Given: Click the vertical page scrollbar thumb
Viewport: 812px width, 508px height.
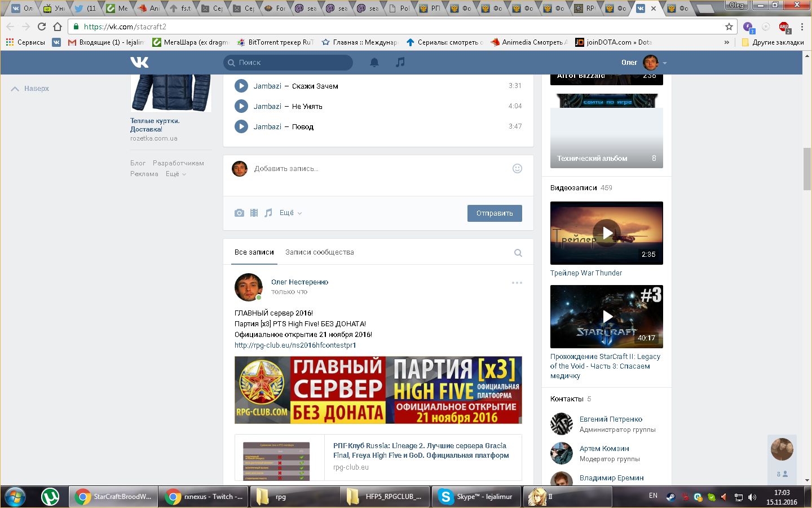Looking at the screenshot, I should click(807, 169).
